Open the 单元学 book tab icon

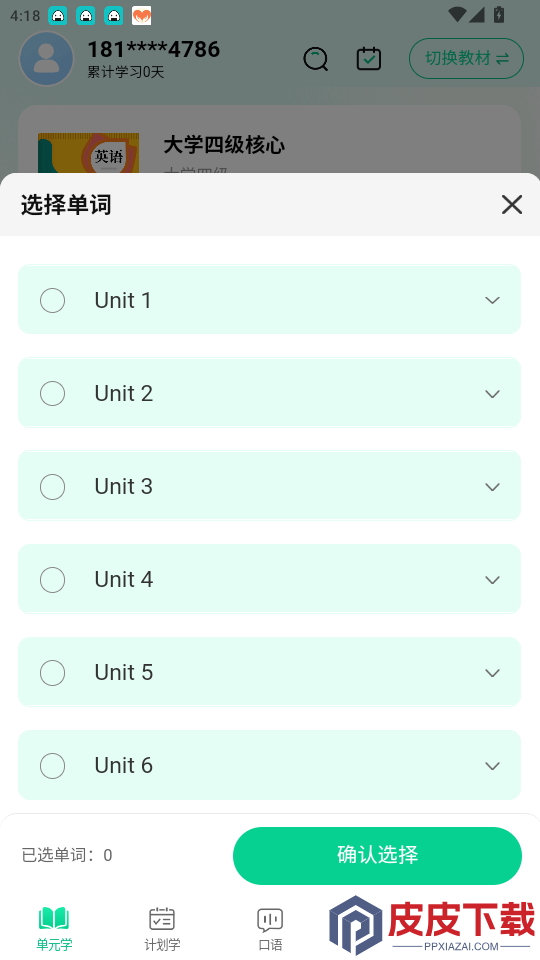(54, 919)
